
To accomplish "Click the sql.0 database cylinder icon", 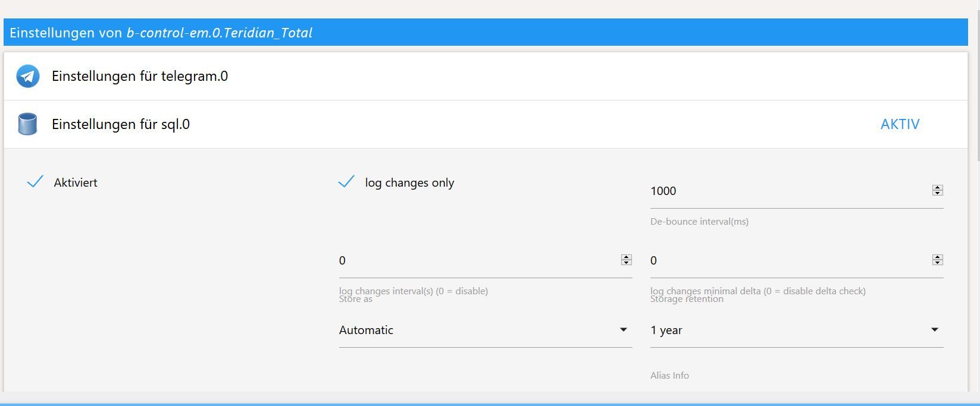I will [x=27, y=124].
